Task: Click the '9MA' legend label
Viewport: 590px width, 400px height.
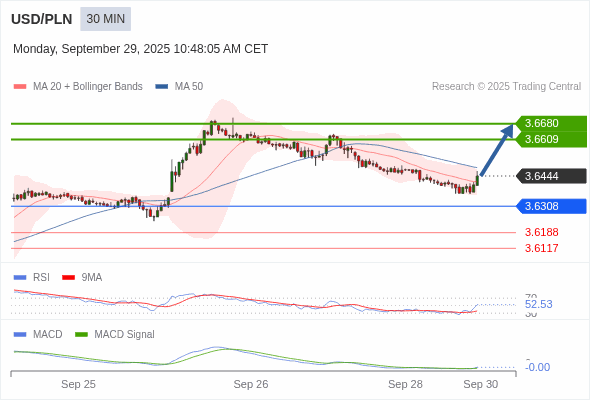Action: point(92,278)
